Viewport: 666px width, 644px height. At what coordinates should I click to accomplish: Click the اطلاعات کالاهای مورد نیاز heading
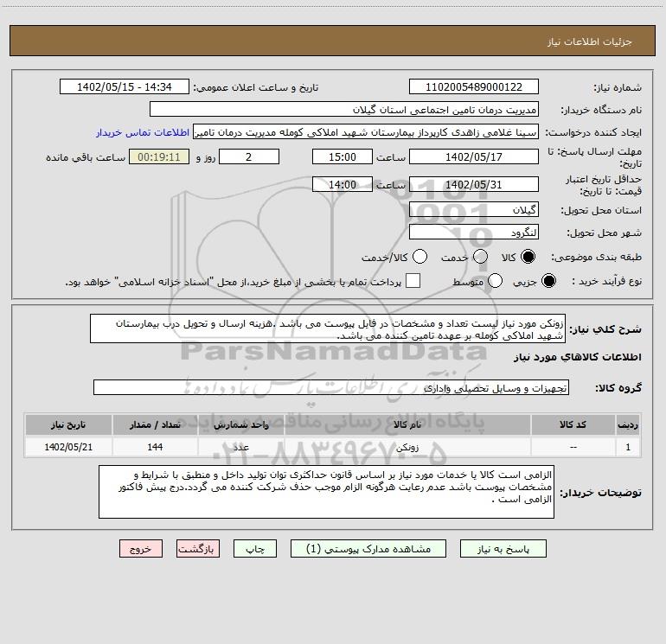(x=578, y=357)
